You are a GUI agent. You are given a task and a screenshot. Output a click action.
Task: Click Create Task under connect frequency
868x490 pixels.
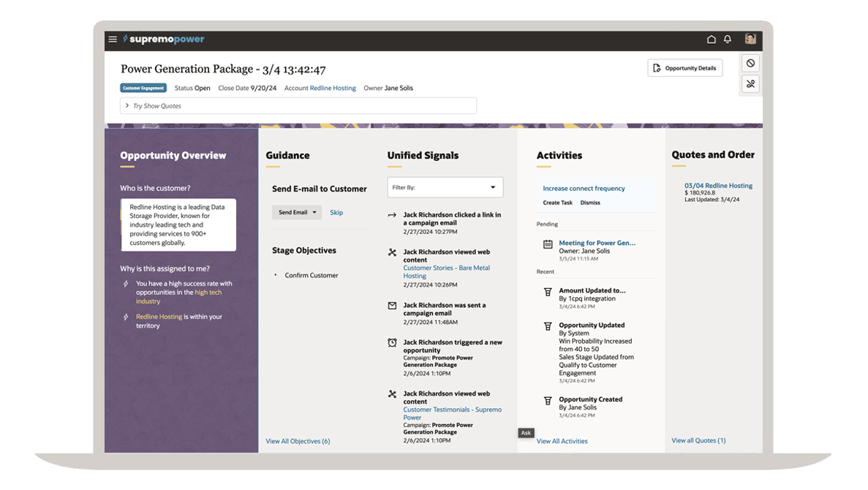click(557, 203)
